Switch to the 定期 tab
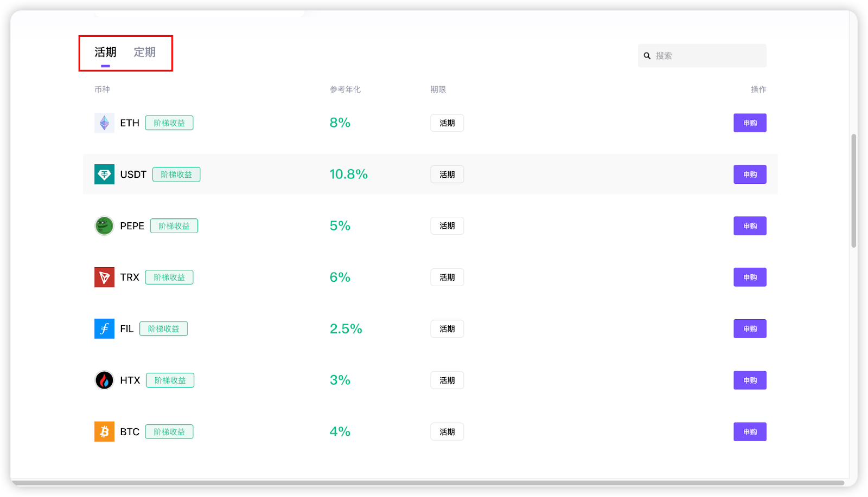This screenshot has width=868, height=497. coord(145,52)
